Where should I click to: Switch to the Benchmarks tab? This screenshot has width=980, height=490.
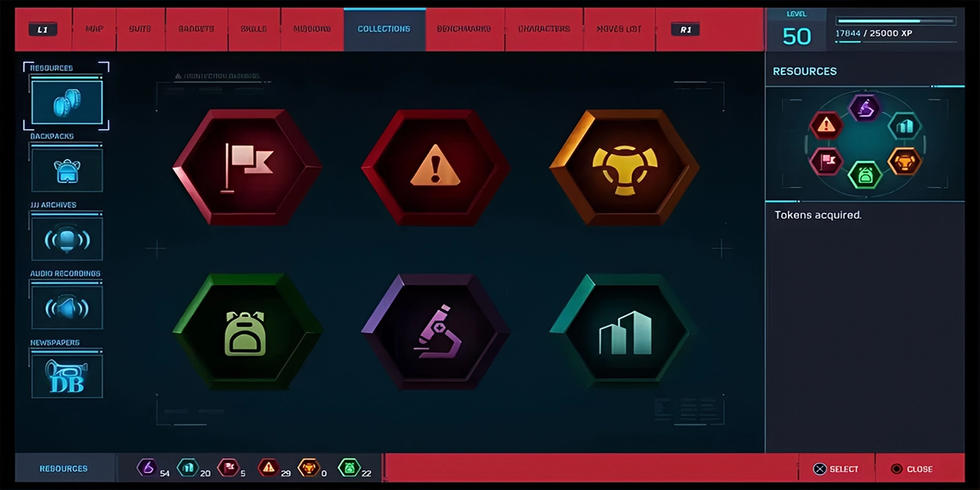point(465,29)
